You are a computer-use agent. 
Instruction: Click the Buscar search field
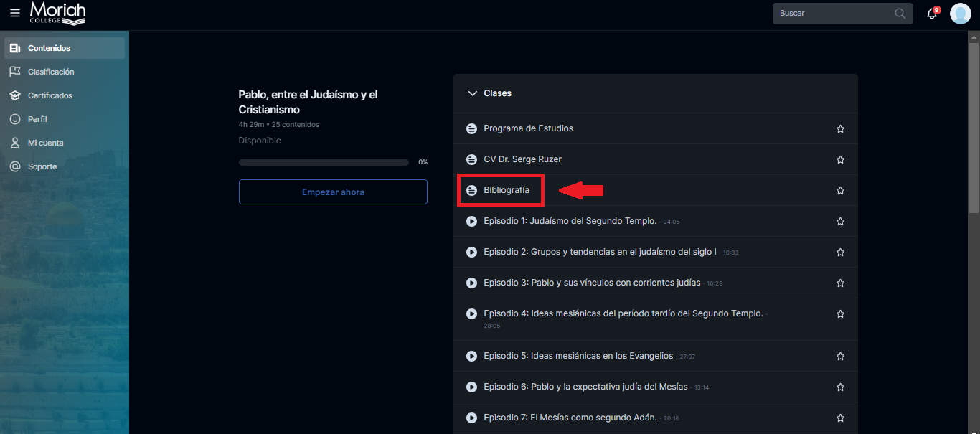832,14
